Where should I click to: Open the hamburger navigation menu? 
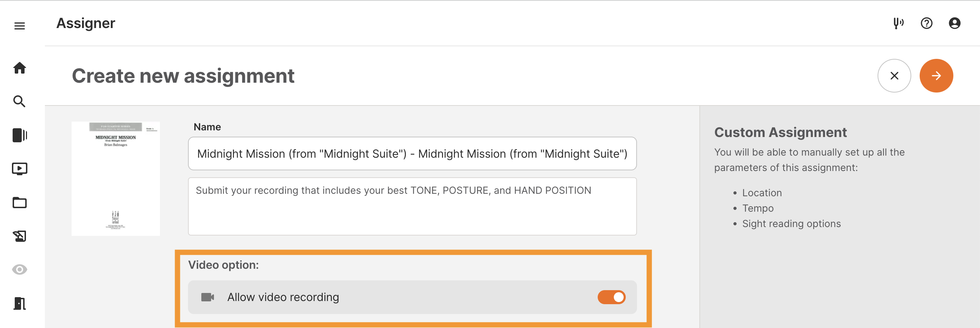tap(19, 26)
